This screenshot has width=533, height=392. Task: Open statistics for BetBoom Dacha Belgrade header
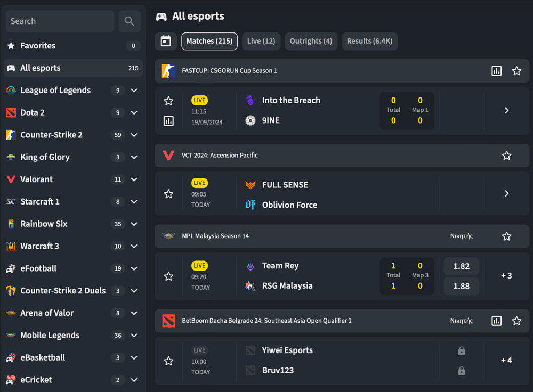(496, 321)
